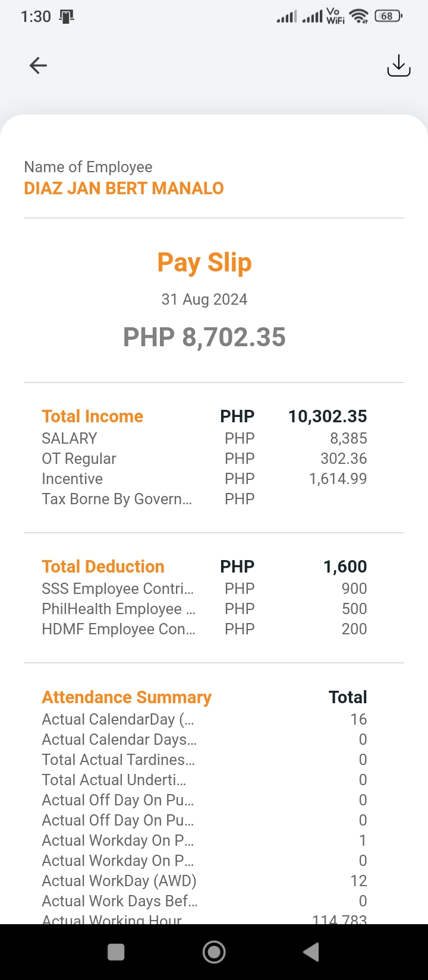This screenshot has height=980, width=428.
Task: Select SSS Employee Contri… deduction row
Action: pos(118,589)
